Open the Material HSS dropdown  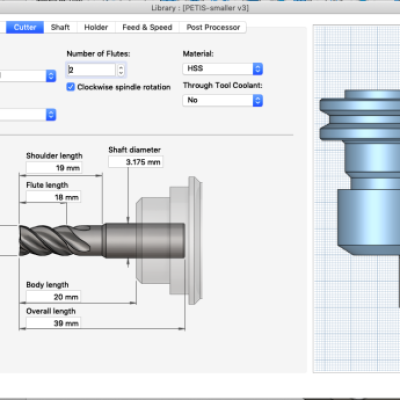point(223,69)
